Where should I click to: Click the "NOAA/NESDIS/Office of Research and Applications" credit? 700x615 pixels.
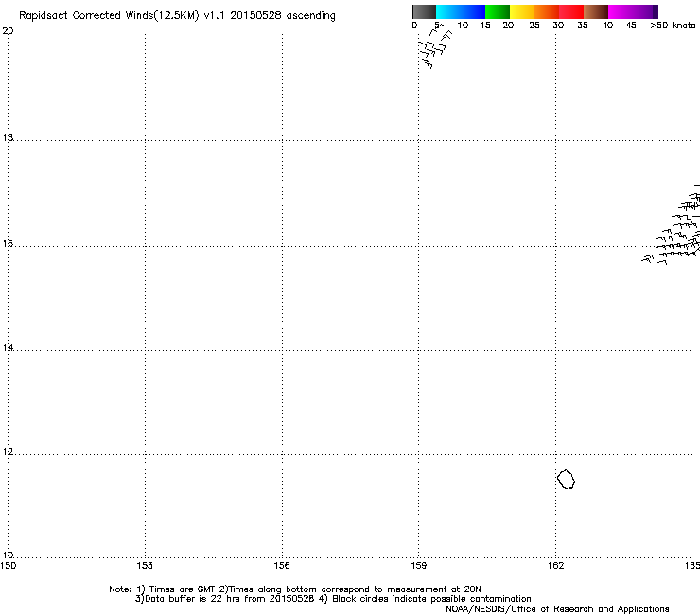[x=557, y=609]
